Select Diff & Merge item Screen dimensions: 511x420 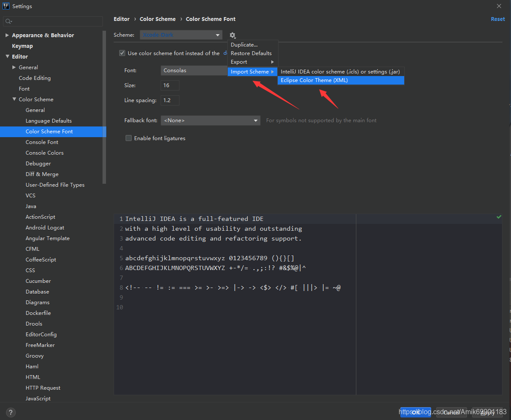pyautogui.click(x=42, y=174)
